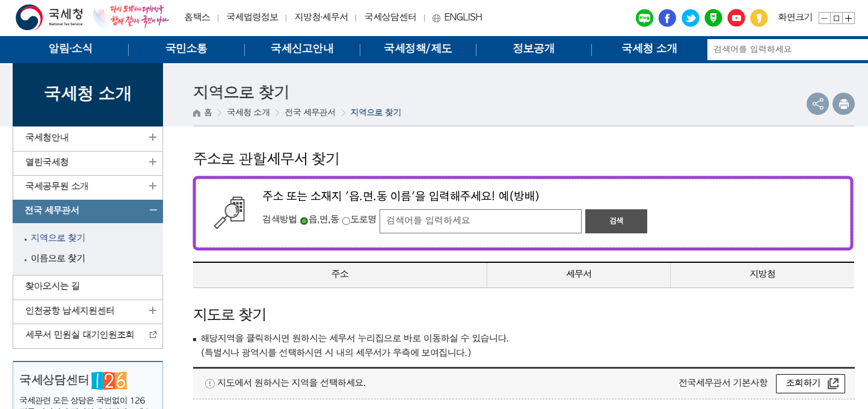Open the YouTube channel icon

736,17
